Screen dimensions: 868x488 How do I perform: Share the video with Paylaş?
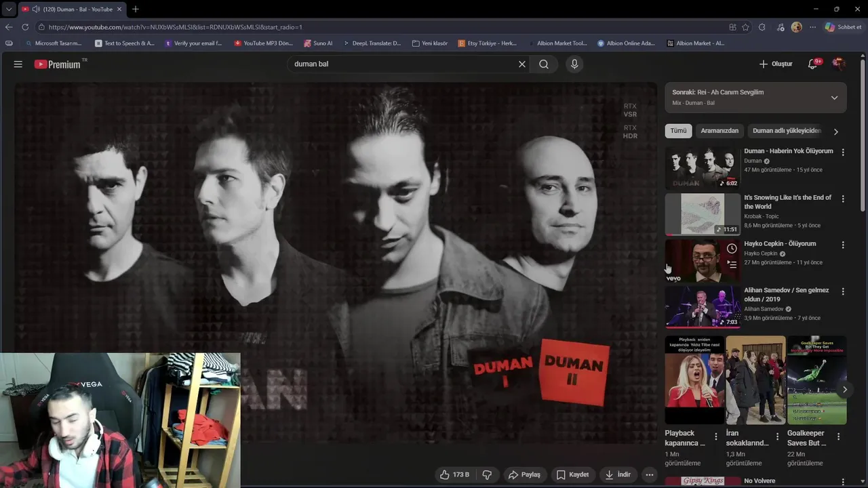[x=524, y=474]
